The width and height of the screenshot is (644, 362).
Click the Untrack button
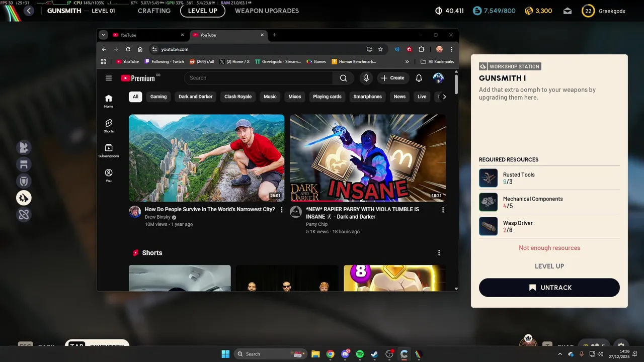549,288
